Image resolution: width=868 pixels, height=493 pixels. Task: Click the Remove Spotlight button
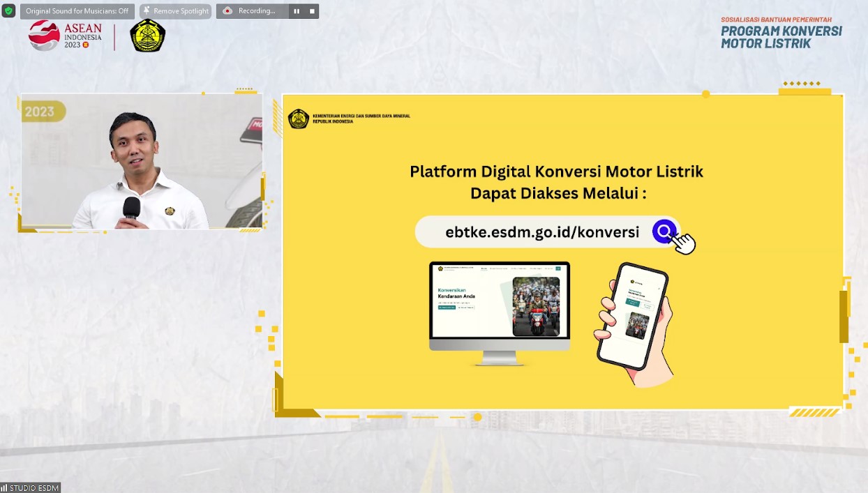[176, 11]
